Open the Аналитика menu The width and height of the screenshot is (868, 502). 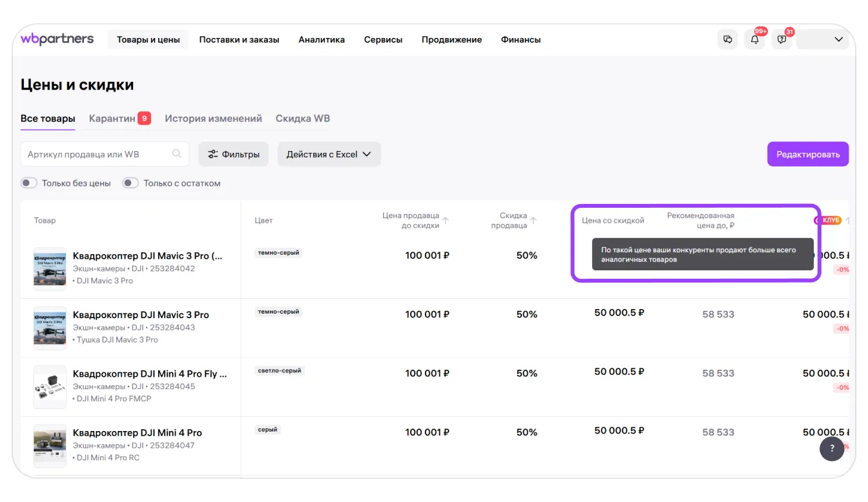[322, 39]
